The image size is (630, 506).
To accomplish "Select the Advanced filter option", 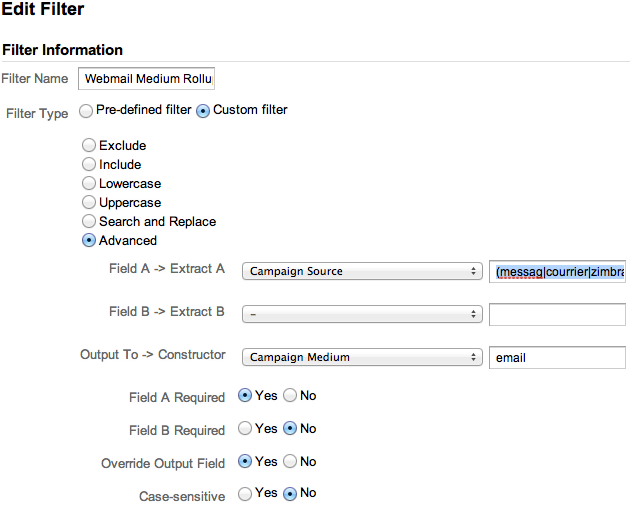I will [89, 240].
